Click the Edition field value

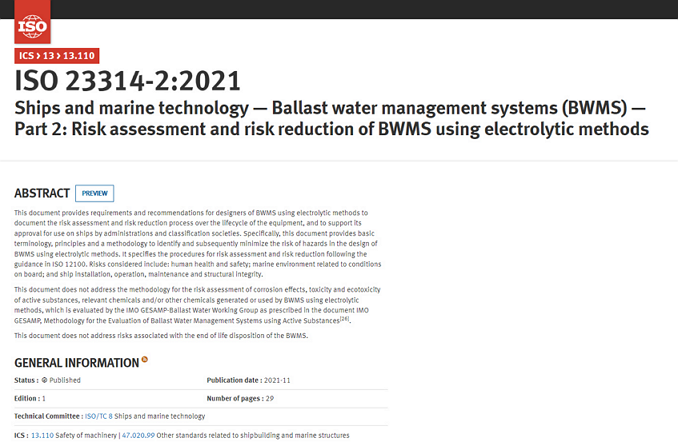[x=44, y=398]
